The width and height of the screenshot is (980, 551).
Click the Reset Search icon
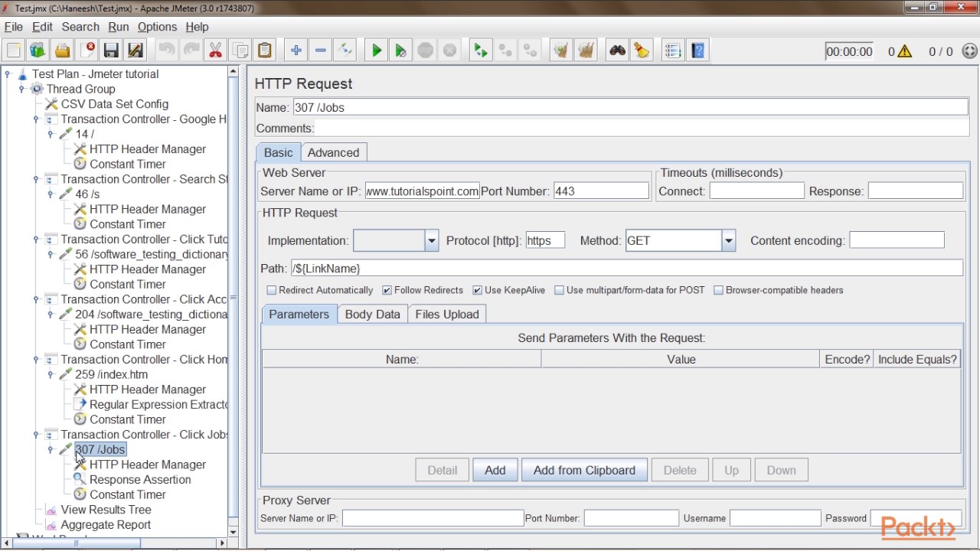coord(642,51)
